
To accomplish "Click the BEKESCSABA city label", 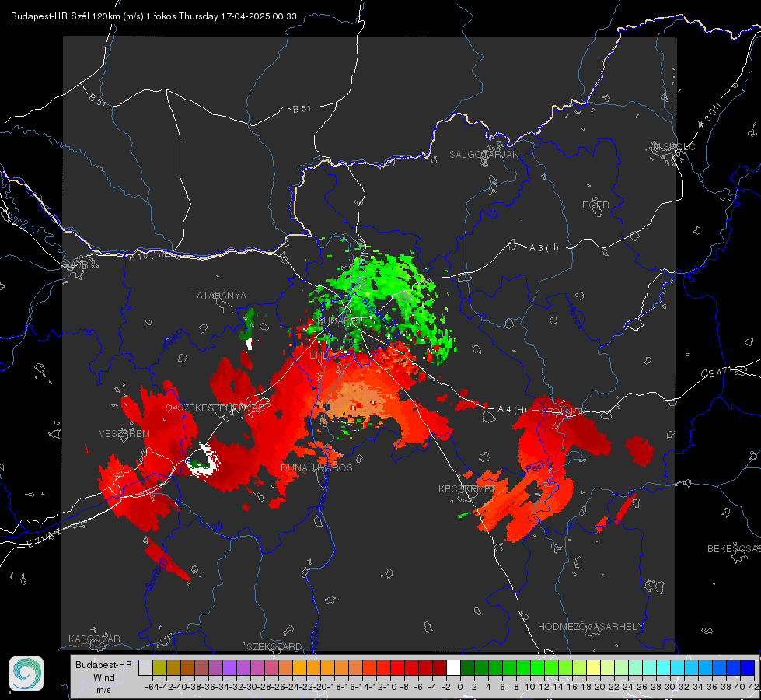I will point(734,549).
